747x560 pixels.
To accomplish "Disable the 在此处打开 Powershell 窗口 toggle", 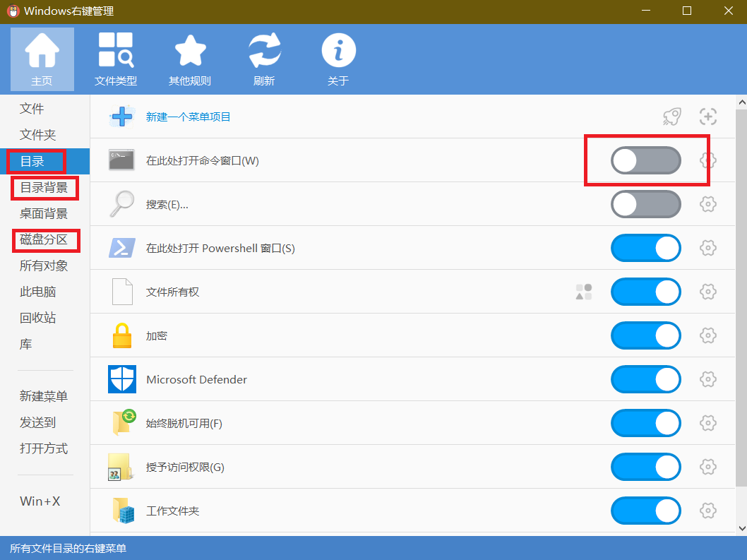I will (x=645, y=249).
